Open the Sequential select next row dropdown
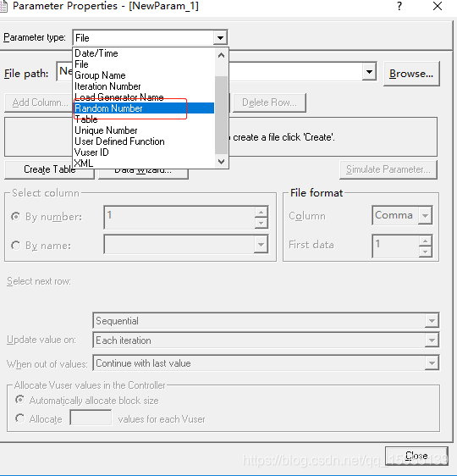This screenshot has width=457, height=476. pos(432,320)
